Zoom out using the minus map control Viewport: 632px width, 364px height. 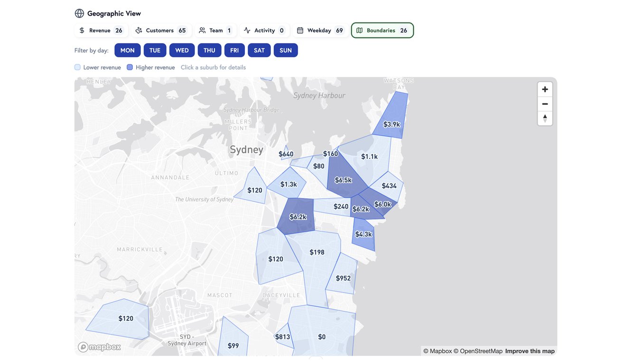[544, 103]
